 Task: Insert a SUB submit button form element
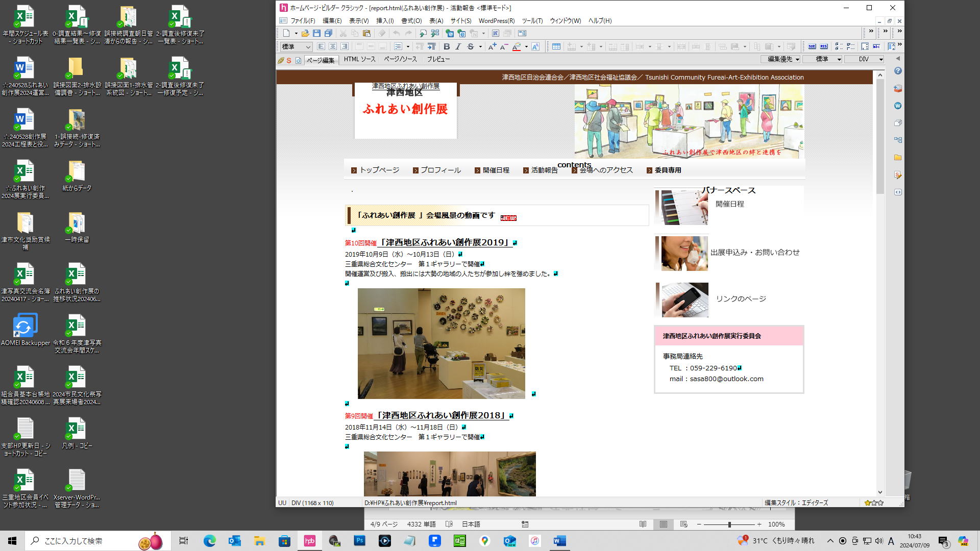pos(812,46)
